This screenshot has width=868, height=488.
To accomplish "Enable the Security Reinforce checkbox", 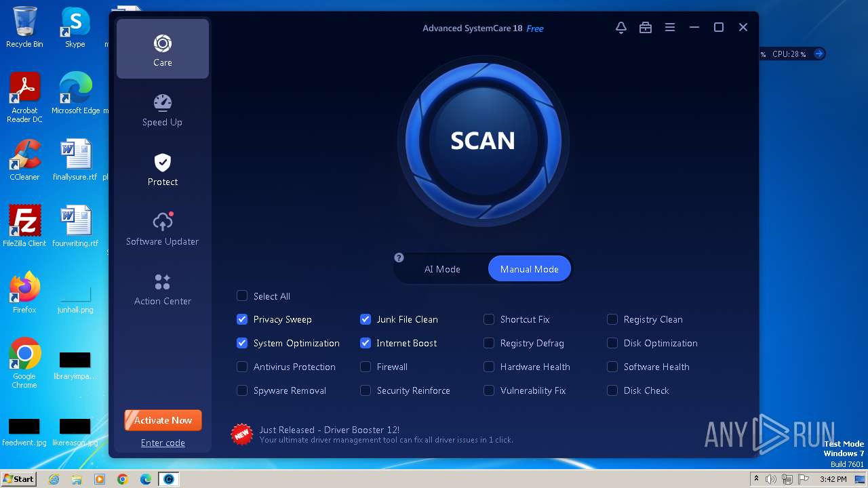I will click(366, 390).
